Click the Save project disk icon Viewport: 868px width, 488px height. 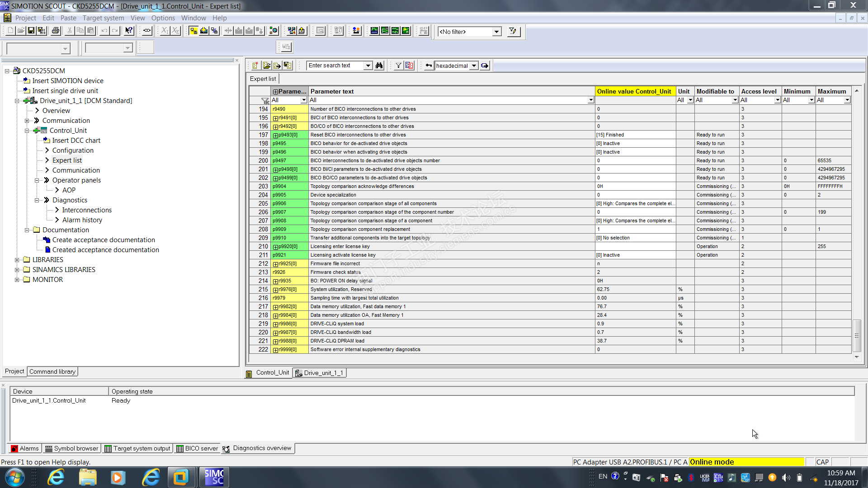click(31, 31)
